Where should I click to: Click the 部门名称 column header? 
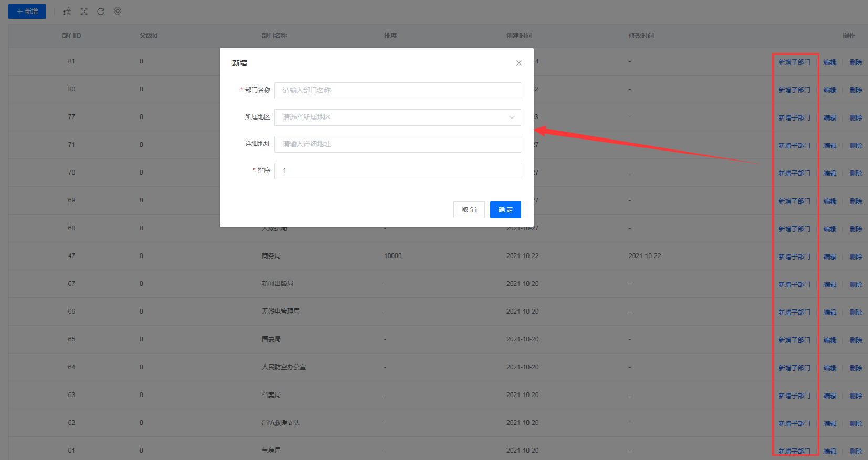click(274, 36)
